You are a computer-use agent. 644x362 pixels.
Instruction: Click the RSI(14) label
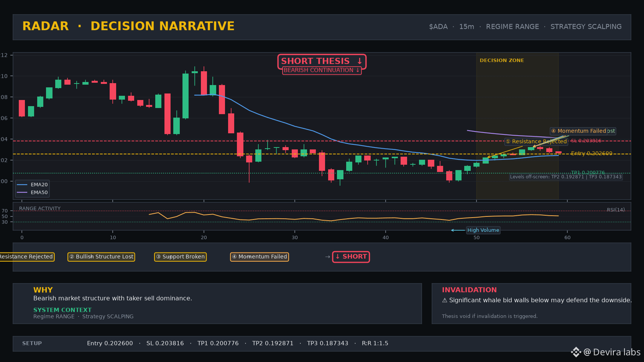(x=616, y=210)
